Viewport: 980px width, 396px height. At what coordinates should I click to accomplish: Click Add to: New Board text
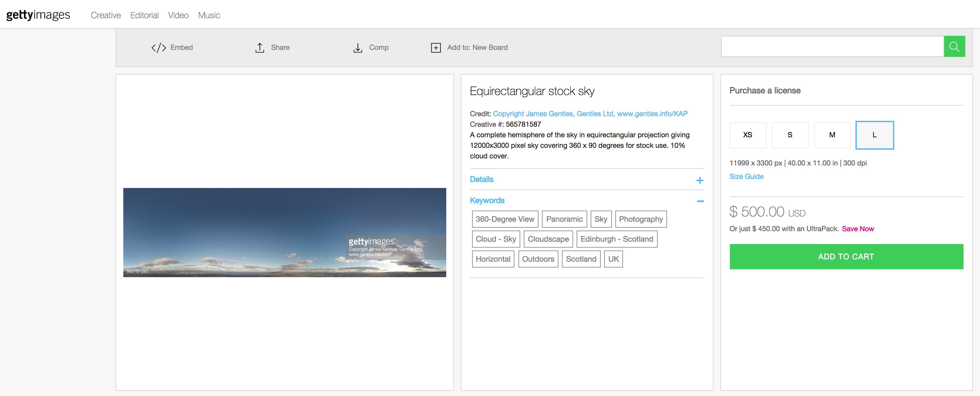pos(477,48)
